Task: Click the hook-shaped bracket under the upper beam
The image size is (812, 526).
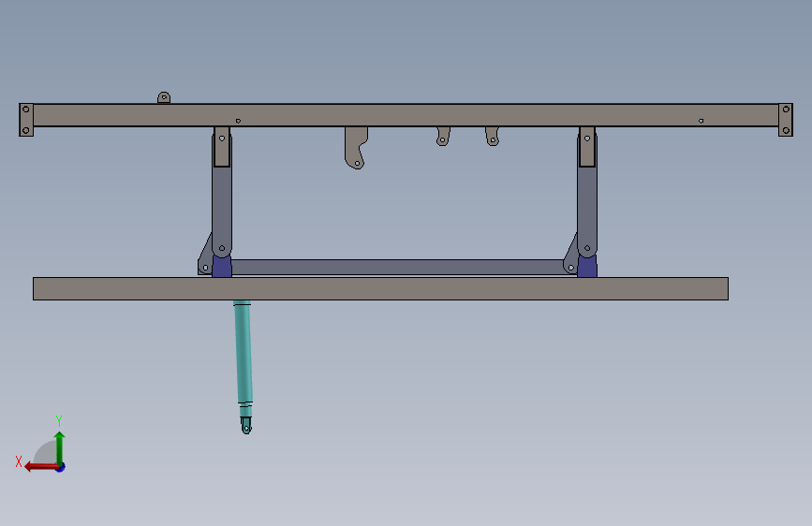Action: click(x=356, y=148)
